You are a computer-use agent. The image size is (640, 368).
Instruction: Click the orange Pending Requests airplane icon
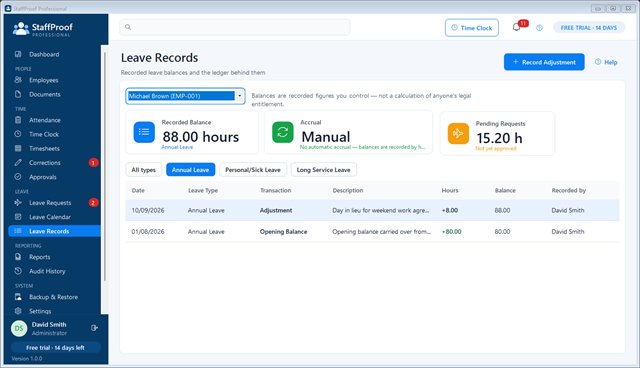(458, 133)
